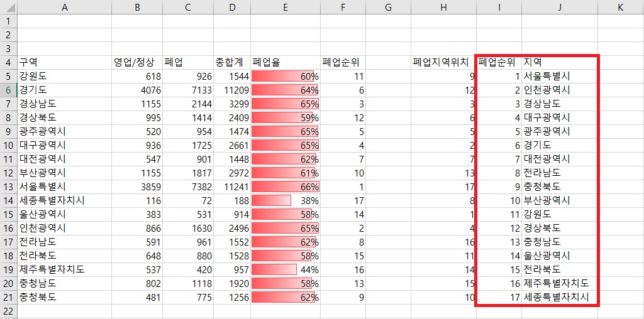Image resolution: width=644 pixels, height=319 pixels.
Task: Select column K header
Action: click(x=620, y=6)
